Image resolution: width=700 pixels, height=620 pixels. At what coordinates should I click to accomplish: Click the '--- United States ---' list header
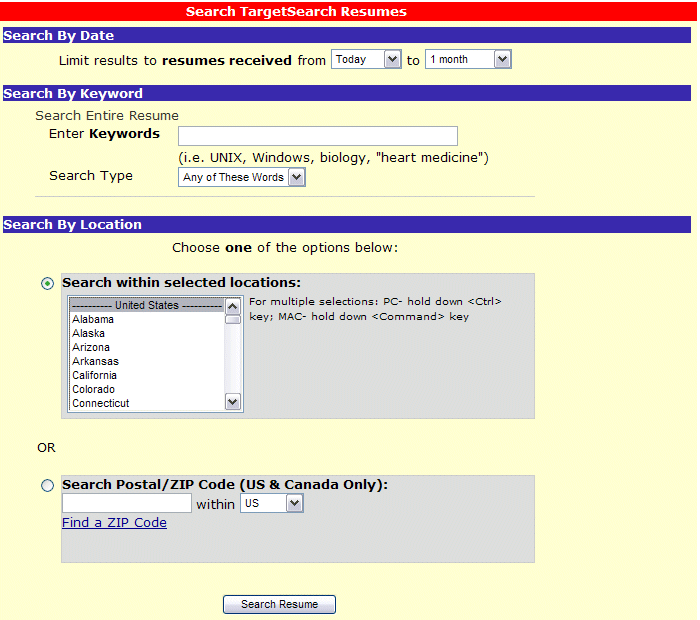pyautogui.click(x=147, y=305)
